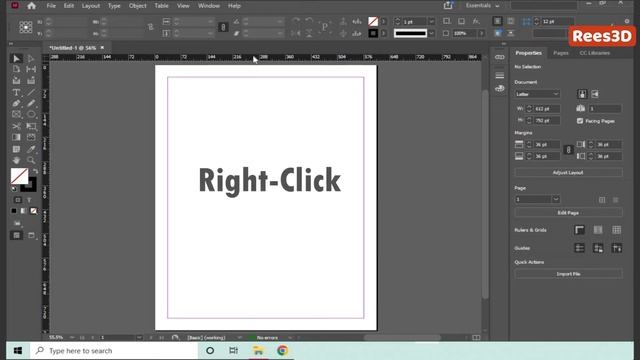
Task: Open the stroke weight 1 pt dropdown
Action: tap(431, 21)
